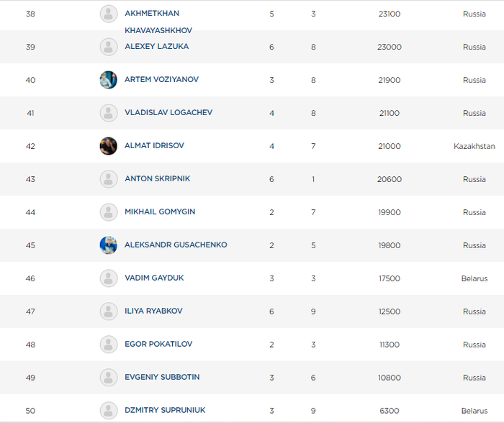The image size is (504, 423).
Task: Click placeholder avatar beside Mikhail Gomygin
Action: (108, 212)
